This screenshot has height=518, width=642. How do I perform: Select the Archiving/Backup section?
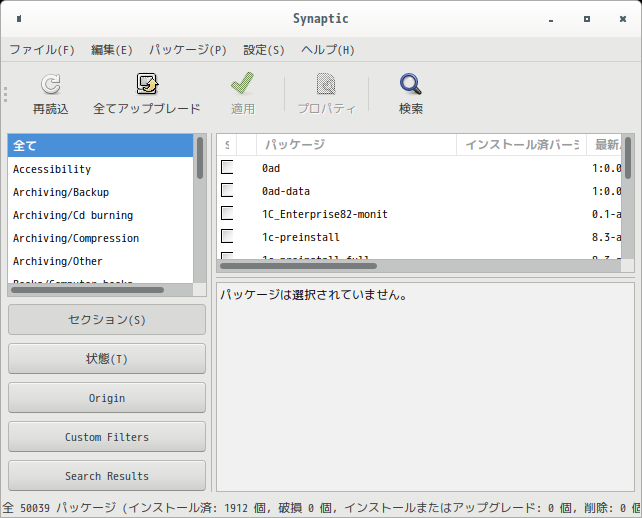[100, 192]
